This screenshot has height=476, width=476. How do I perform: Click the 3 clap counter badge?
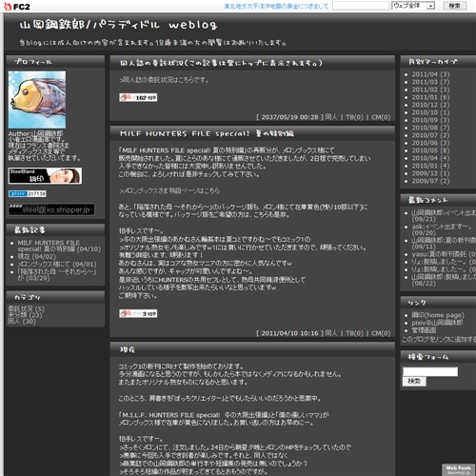pos(138,313)
